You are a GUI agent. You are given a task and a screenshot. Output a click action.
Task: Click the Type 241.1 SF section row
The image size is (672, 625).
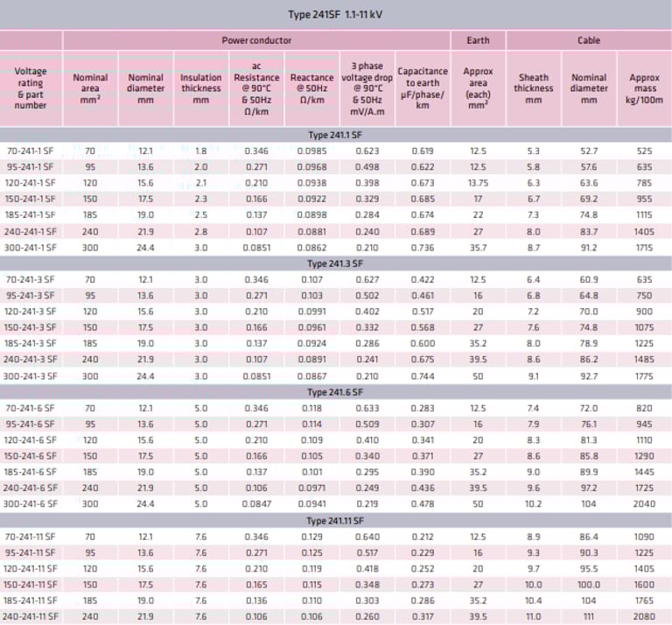335,135
